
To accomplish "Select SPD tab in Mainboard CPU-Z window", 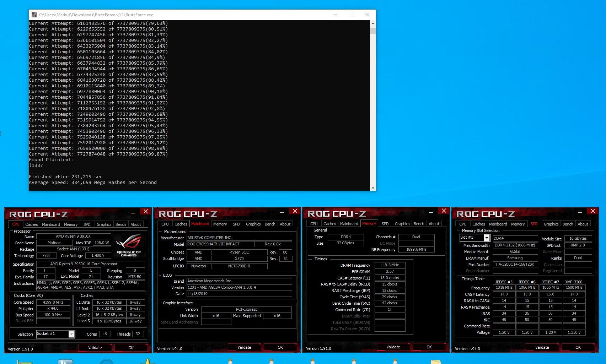I will (x=236, y=224).
